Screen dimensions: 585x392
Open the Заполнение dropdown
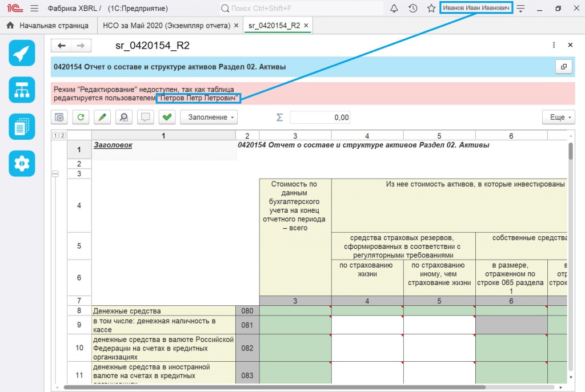point(209,118)
